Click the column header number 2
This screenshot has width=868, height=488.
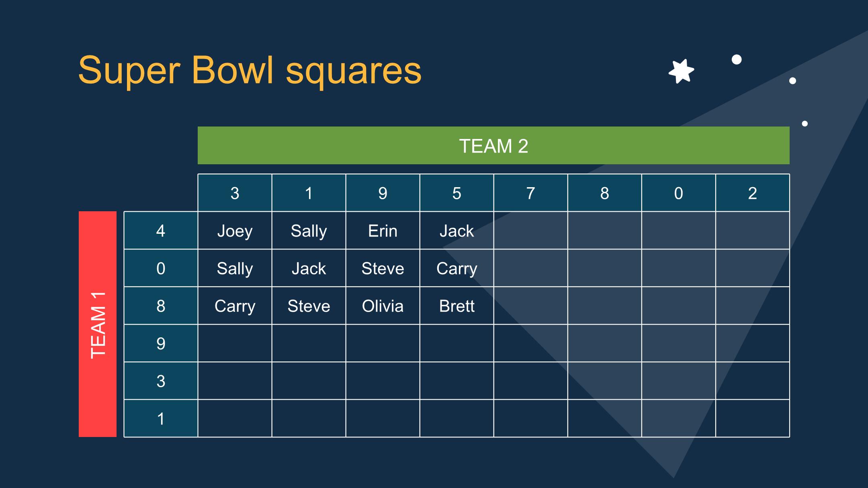click(752, 193)
